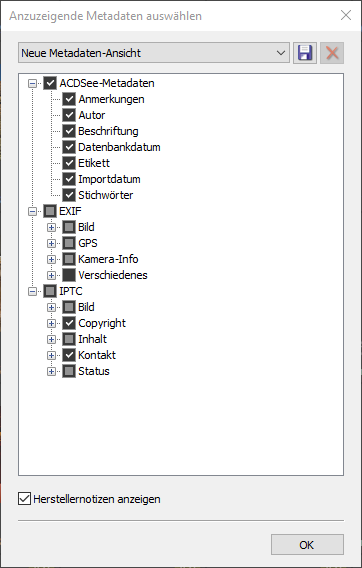Viewport: 362px width, 568px height.
Task: Select the Importdatum tree item label
Action: tap(109, 179)
